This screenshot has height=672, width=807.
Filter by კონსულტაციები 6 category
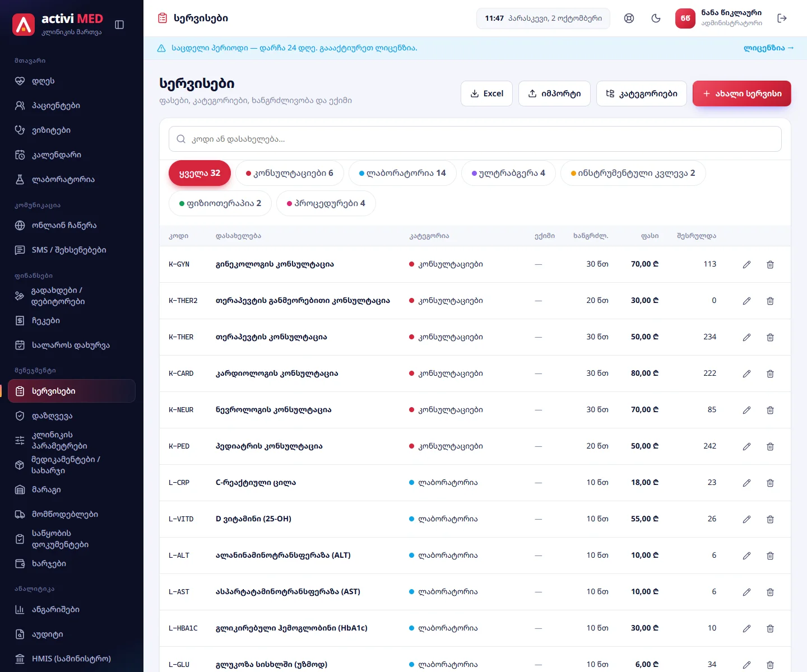(x=290, y=173)
